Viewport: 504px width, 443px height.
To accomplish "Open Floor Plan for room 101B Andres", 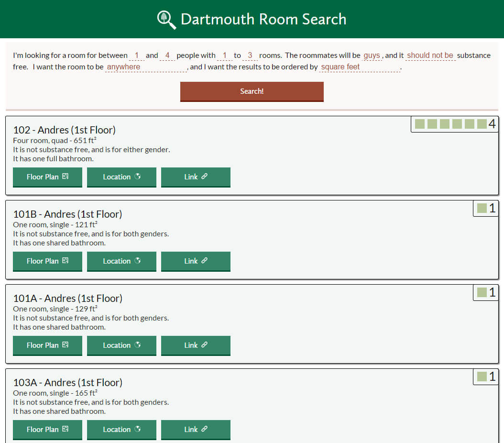I will (47, 261).
